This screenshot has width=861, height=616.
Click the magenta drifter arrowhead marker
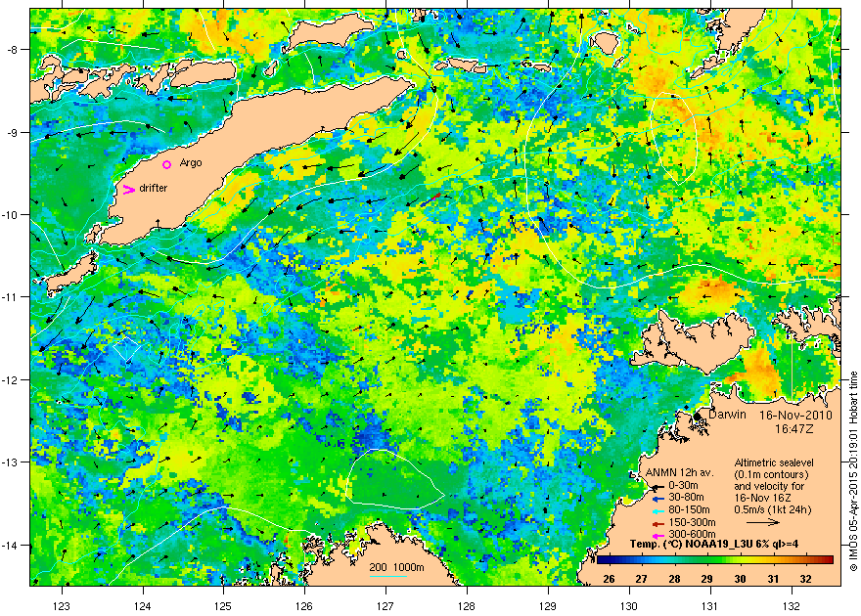(x=129, y=190)
